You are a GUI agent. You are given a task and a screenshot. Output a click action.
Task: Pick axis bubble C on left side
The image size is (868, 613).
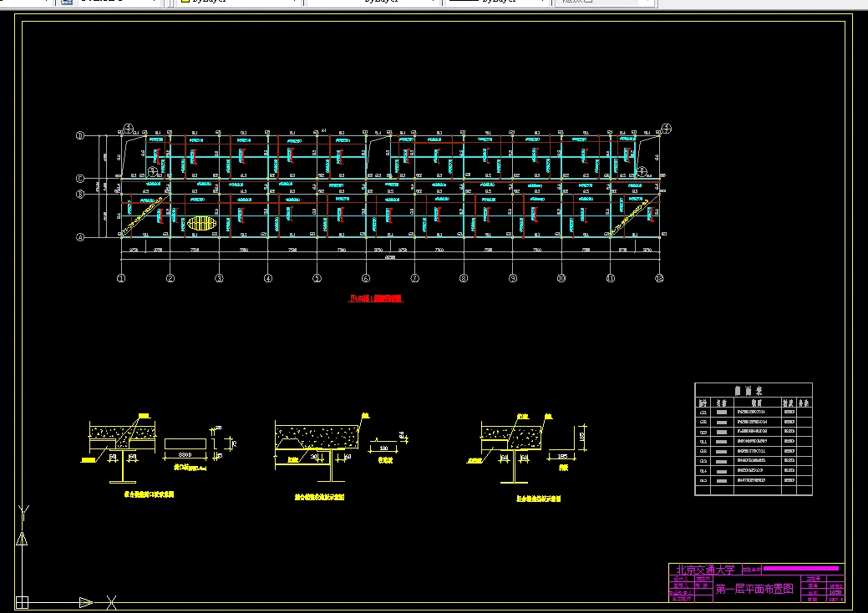(x=80, y=179)
